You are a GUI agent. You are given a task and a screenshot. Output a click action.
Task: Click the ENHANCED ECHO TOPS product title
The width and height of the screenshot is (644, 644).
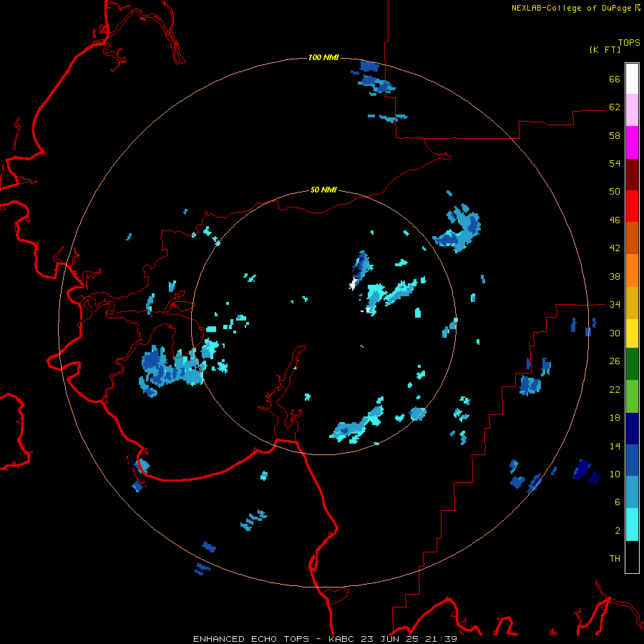[x=251, y=639]
